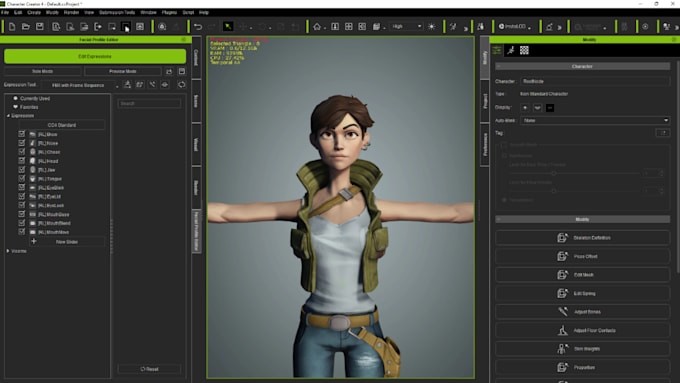Click the Open Project folder icon
The image size is (680, 383).
[x=26, y=27]
